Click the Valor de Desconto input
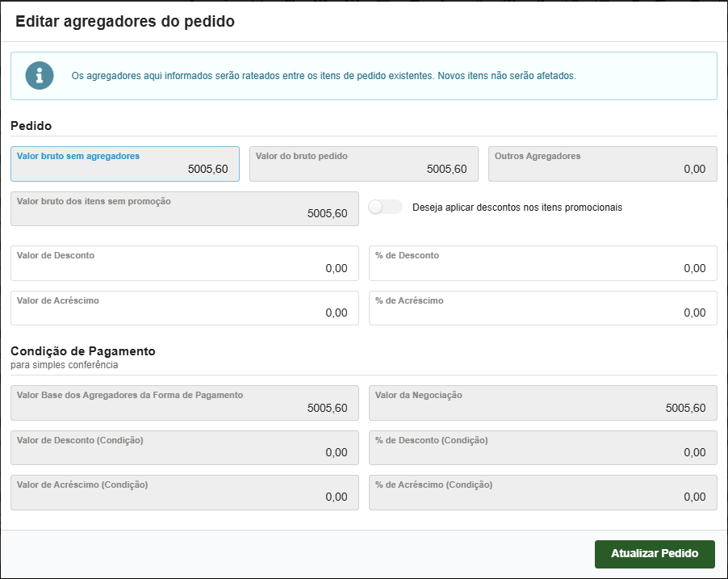Viewport: 728px width, 579px height. [185, 264]
